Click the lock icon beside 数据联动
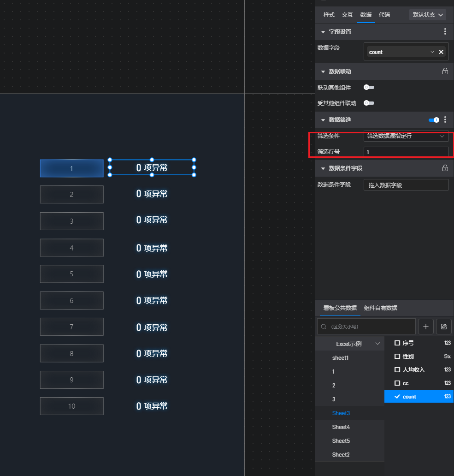 (x=445, y=71)
